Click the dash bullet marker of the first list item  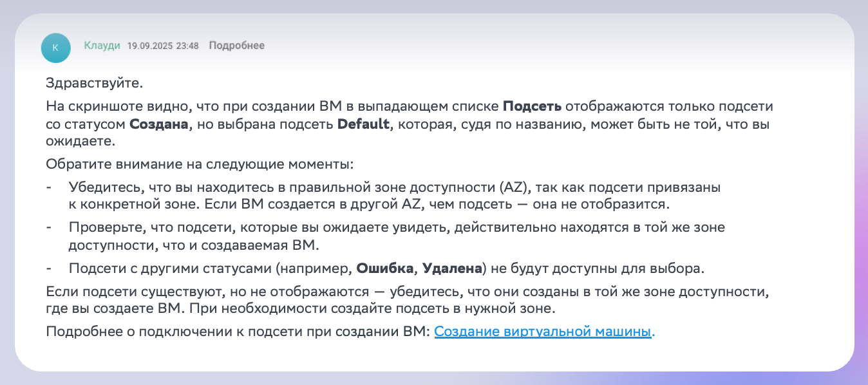[x=48, y=187]
